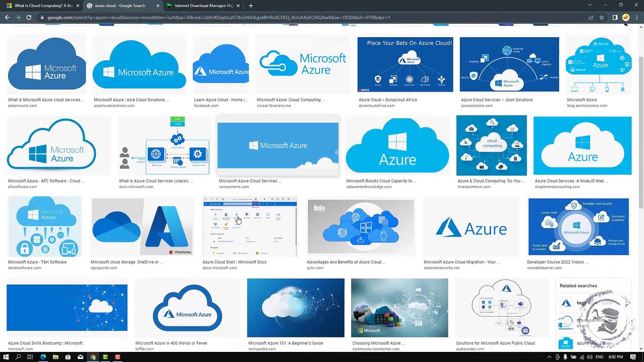Click the blog.asritsolutions.com source text
This screenshot has width=644, height=362.
click(587, 106)
